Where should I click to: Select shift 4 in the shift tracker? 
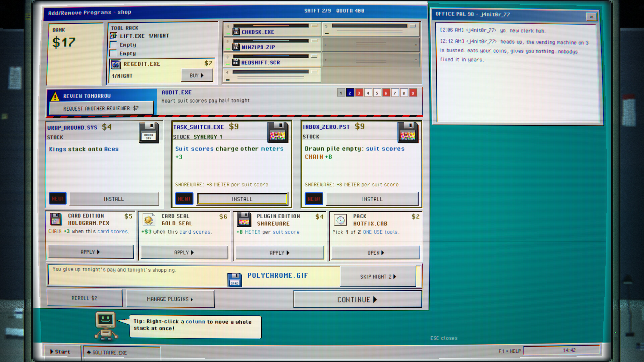pos(368,93)
